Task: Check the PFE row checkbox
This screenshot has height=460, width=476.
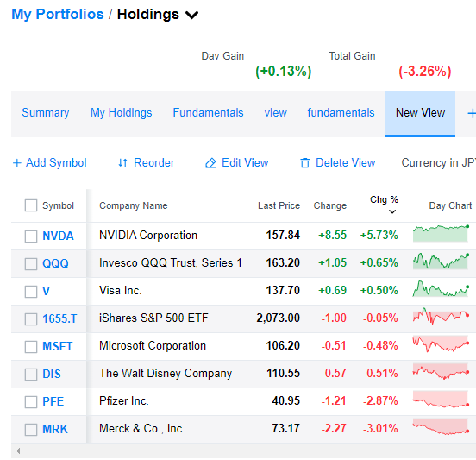Action: (x=31, y=402)
